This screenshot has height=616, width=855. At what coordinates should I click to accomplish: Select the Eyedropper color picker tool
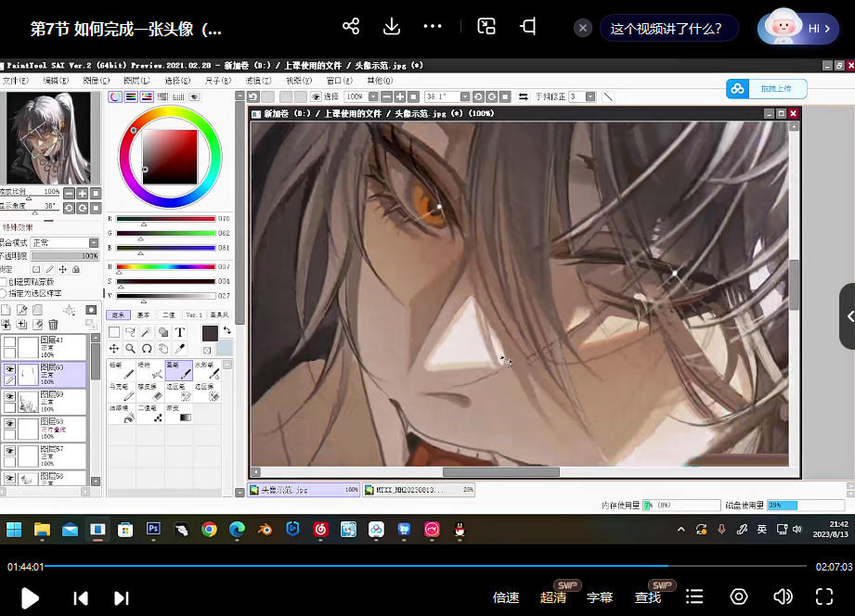pyautogui.click(x=180, y=349)
